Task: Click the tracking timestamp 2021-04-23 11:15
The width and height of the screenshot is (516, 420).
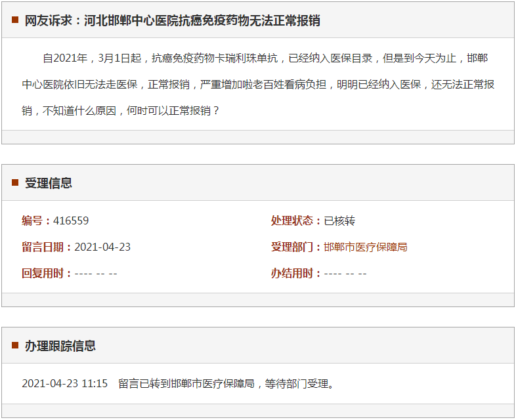Action: point(64,384)
